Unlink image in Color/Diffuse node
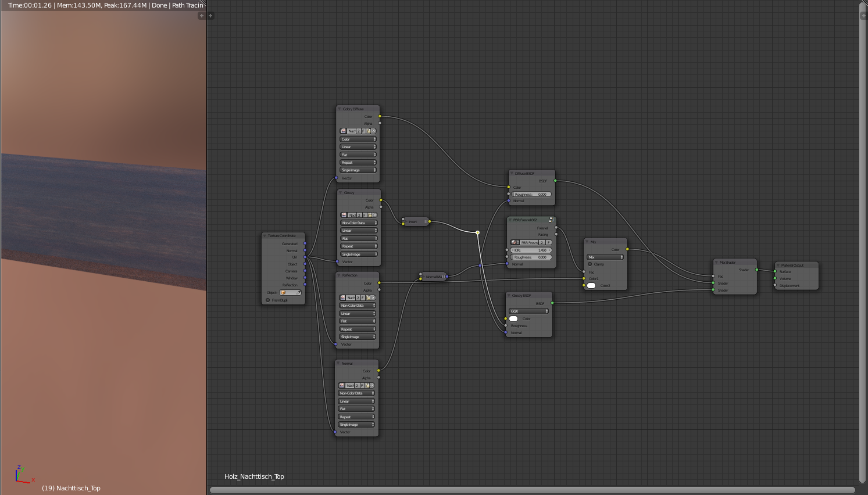The image size is (868, 495). coord(373,131)
